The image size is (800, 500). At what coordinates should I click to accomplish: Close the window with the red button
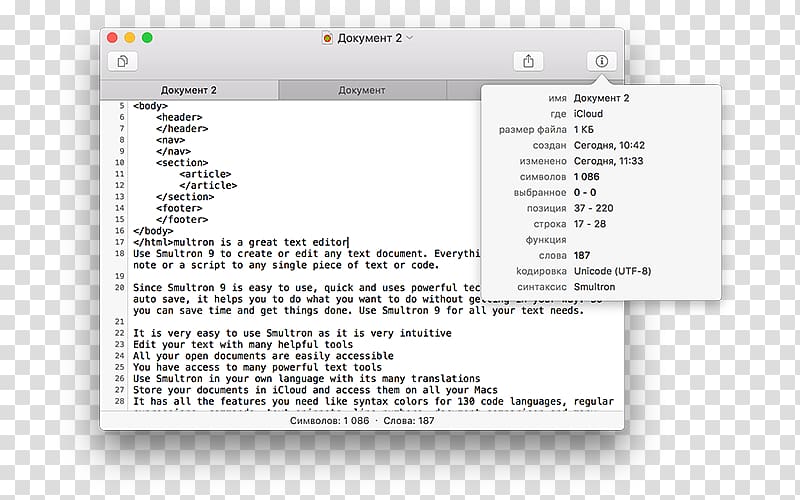pos(112,38)
